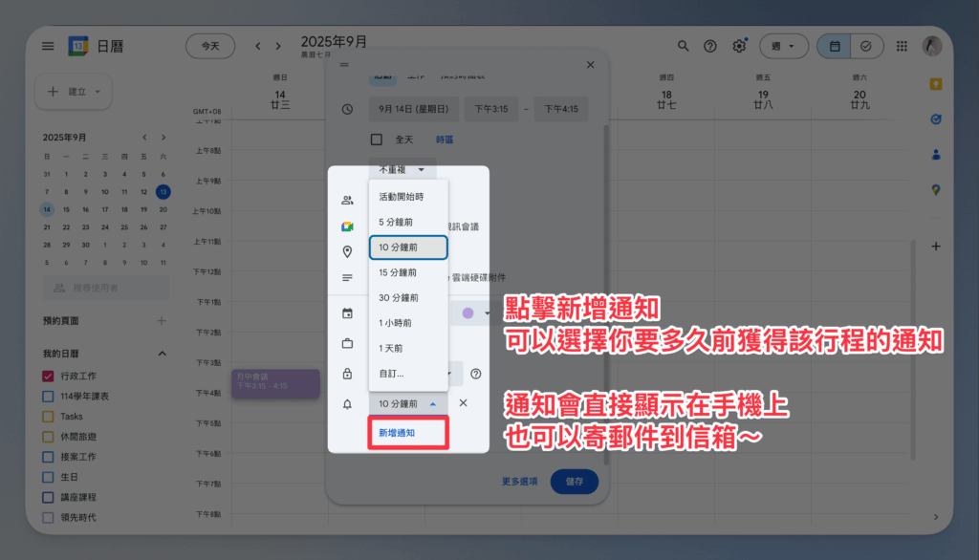Remove the 10 分鐘前 notification
This screenshot has width=979, height=560.
point(463,403)
